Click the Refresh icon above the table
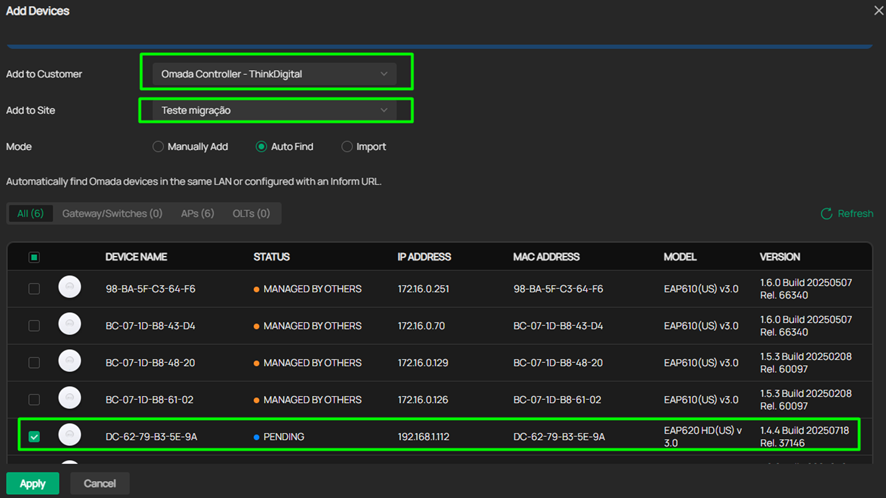 [x=826, y=214]
